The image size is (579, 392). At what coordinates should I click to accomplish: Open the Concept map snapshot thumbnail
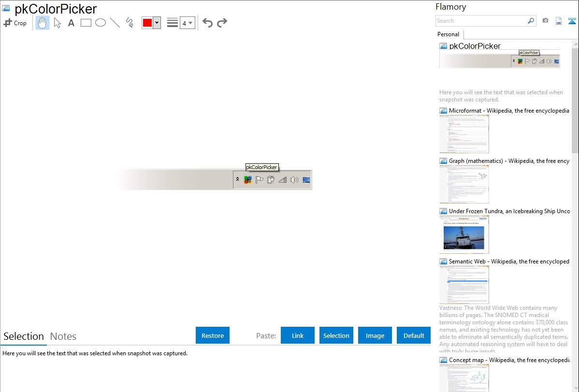pyautogui.click(x=464, y=378)
